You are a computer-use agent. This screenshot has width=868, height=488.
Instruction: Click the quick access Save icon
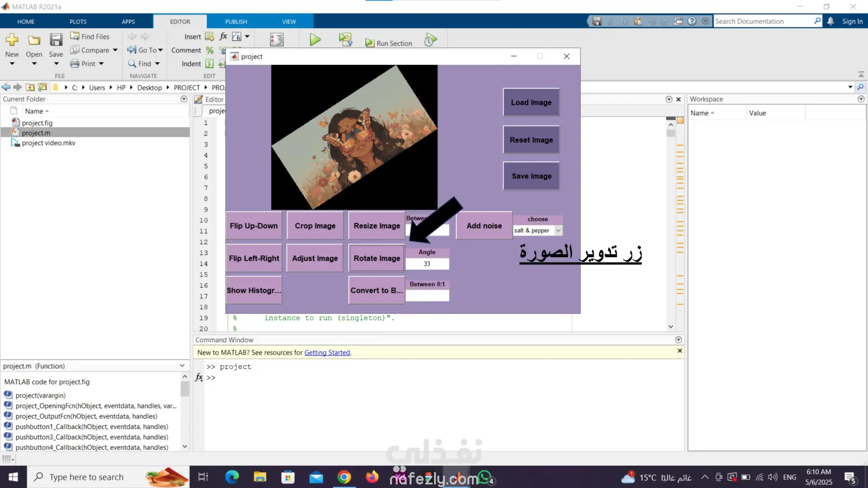pyautogui.click(x=597, y=21)
